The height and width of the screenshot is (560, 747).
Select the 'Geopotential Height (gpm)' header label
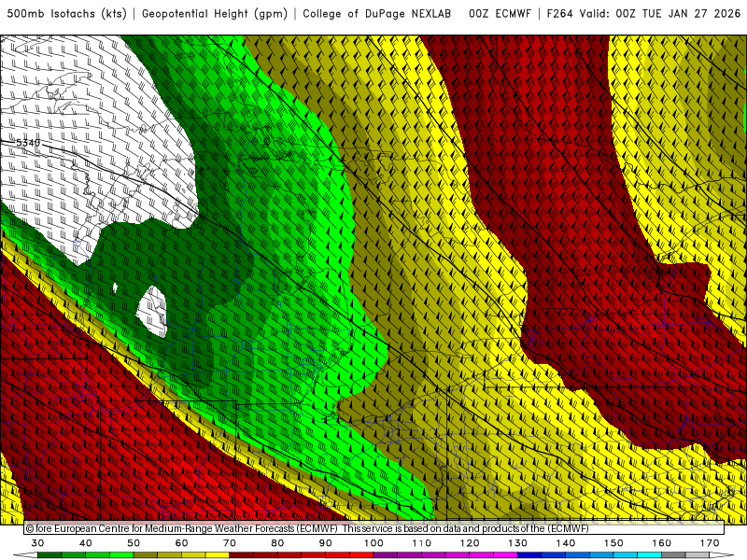(x=215, y=14)
